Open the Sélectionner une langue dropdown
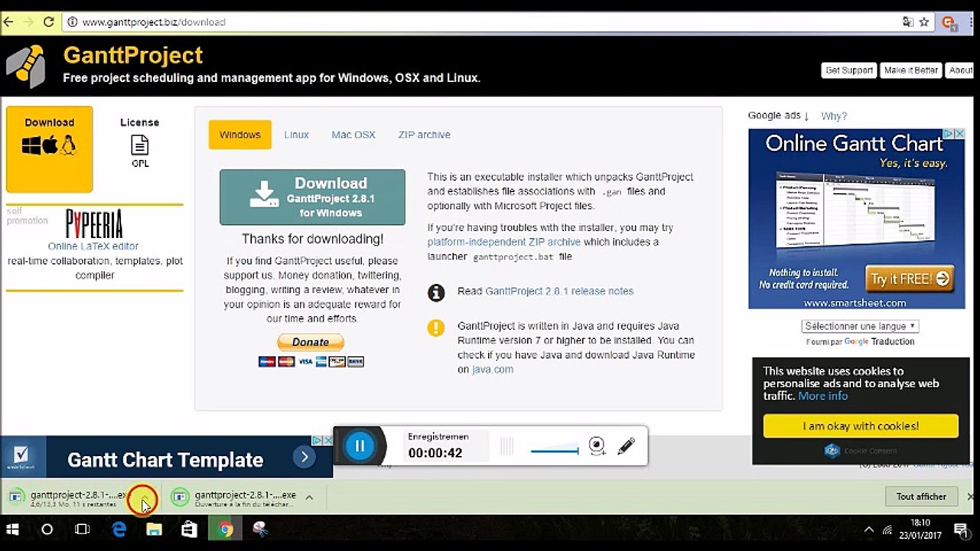 click(x=861, y=326)
